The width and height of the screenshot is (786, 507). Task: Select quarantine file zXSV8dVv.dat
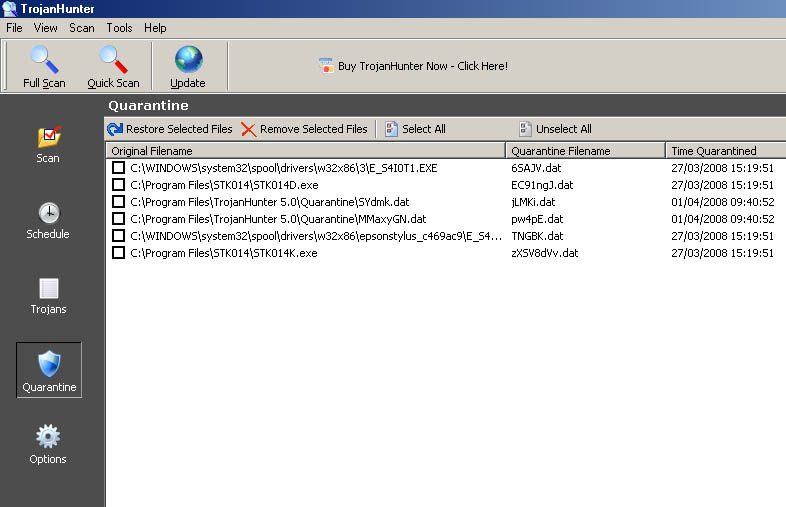point(544,253)
